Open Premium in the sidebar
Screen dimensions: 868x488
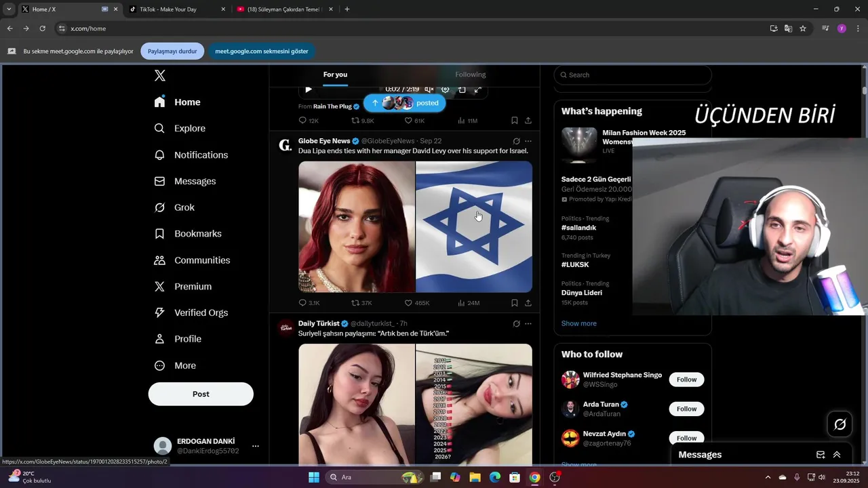coord(183,286)
